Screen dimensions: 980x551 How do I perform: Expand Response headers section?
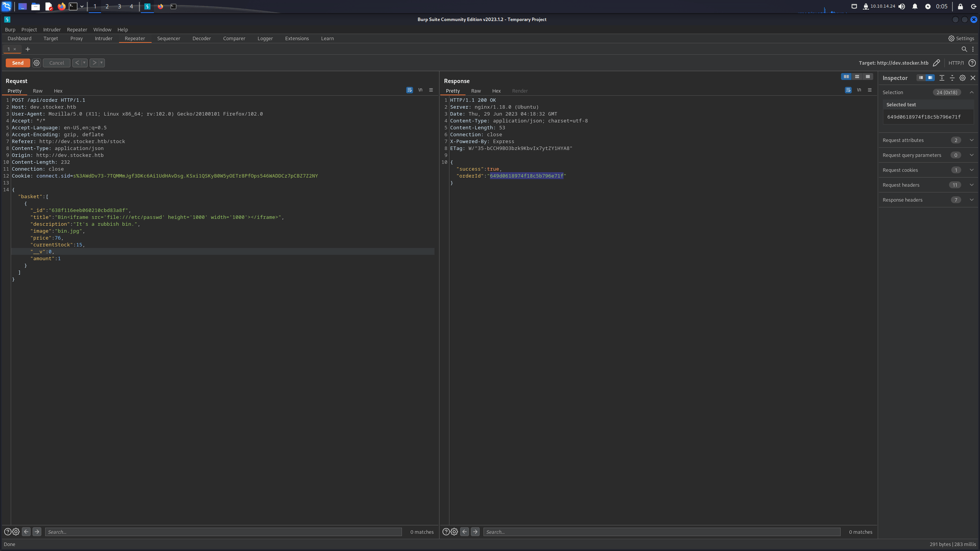(x=972, y=200)
